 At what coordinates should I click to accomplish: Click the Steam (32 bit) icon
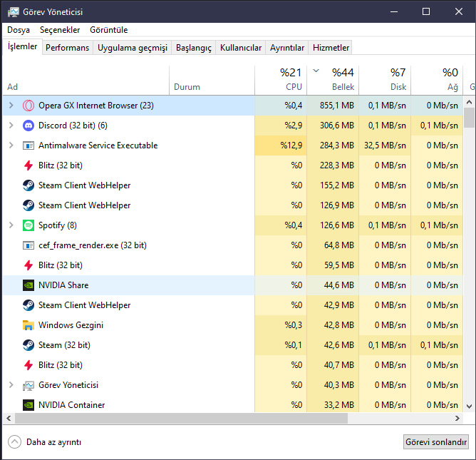click(x=29, y=345)
